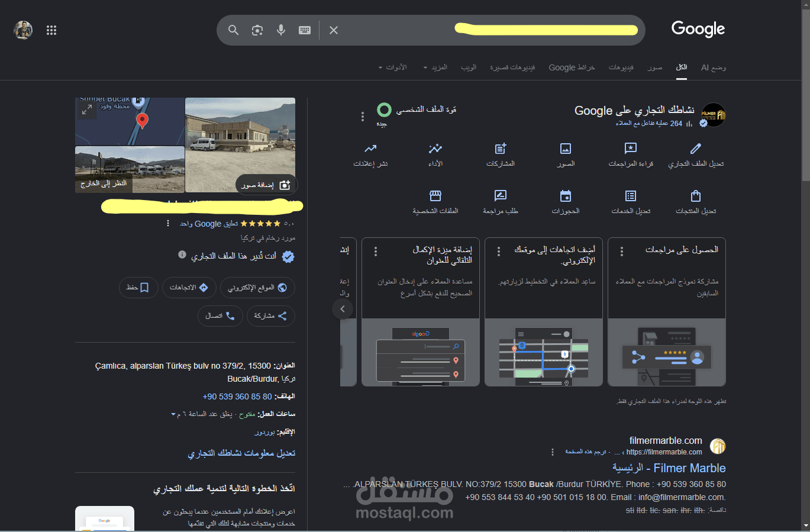Click the magnifier search icon
This screenshot has height=532, width=810.
click(x=234, y=30)
